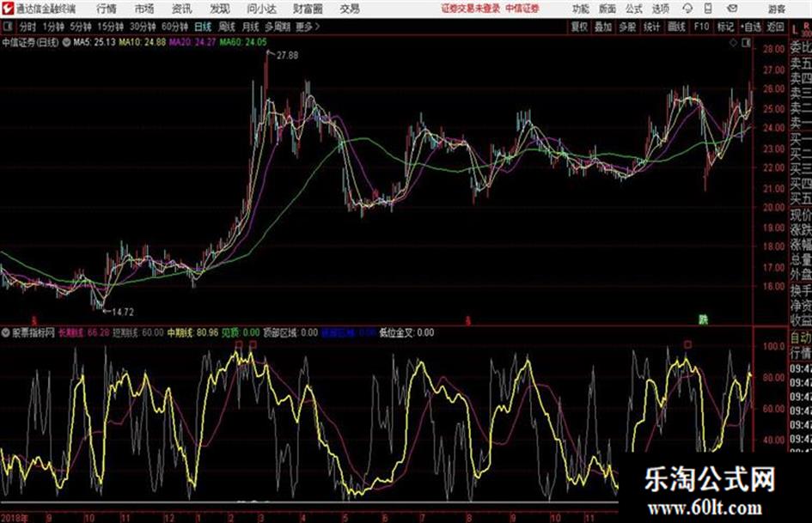
Task: Click the L indicator at the quote panel top
Action: [795, 29]
